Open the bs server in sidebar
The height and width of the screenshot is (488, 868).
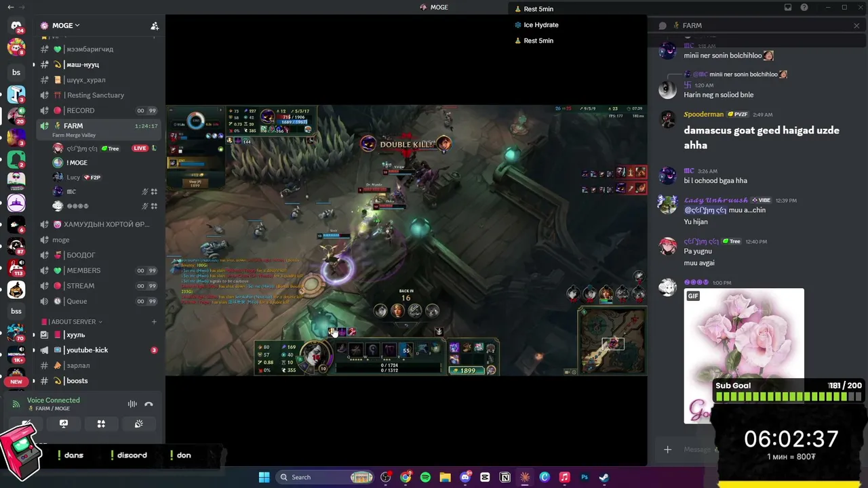(x=16, y=73)
